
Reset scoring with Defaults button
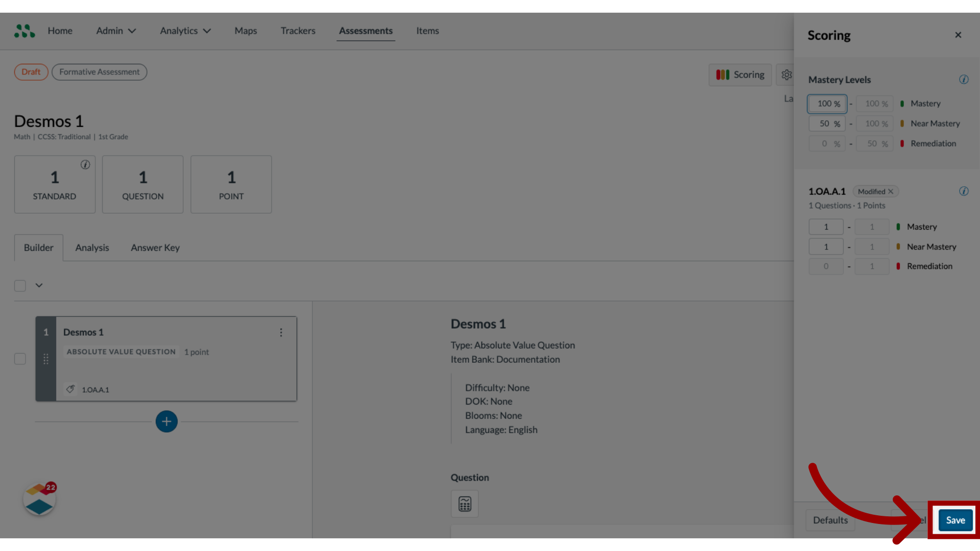830,520
